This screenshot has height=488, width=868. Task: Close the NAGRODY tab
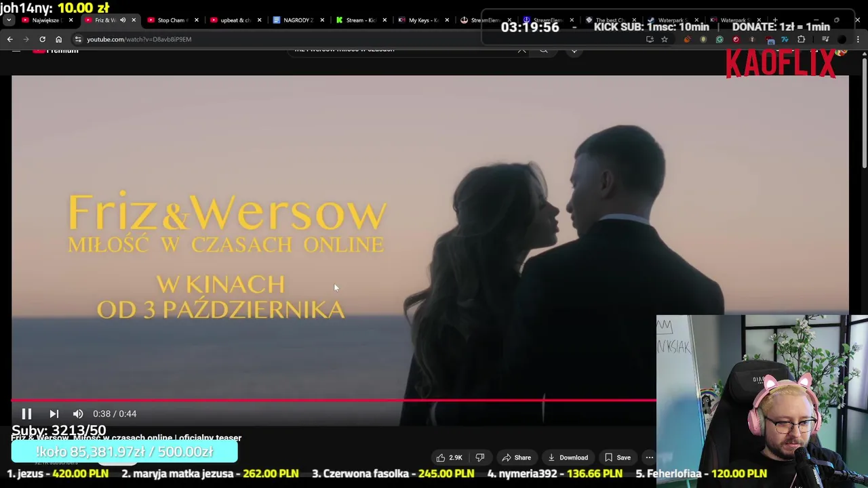(322, 20)
